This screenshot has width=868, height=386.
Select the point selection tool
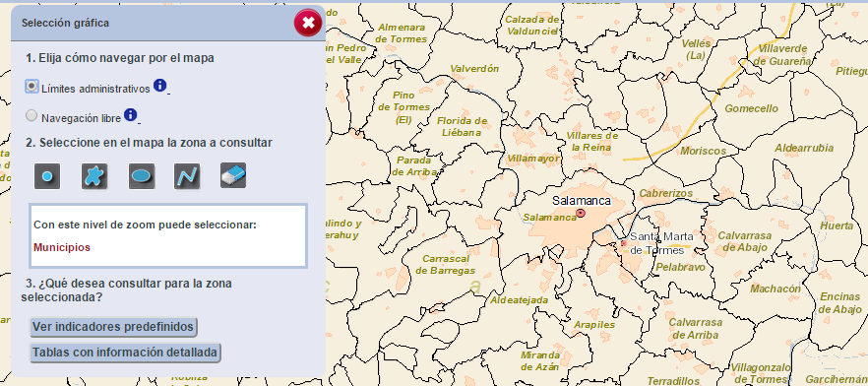coord(47,176)
